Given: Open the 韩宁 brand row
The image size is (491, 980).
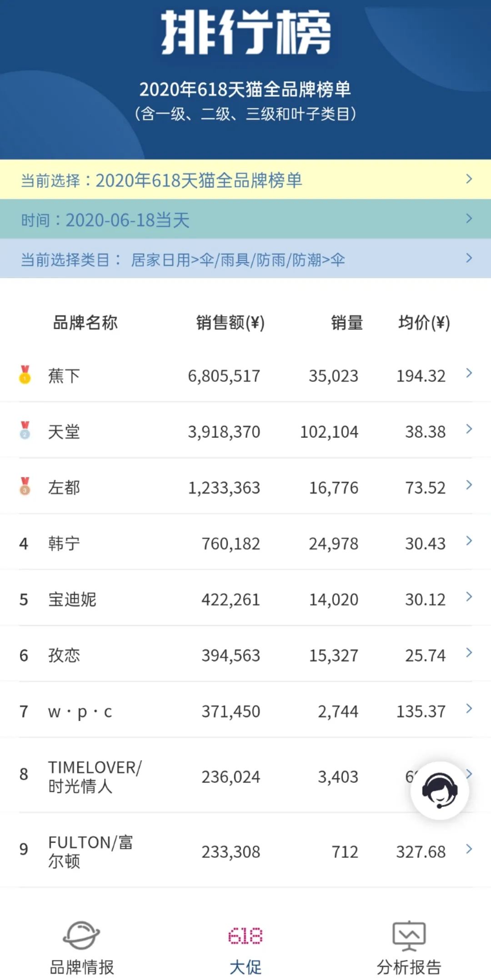Looking at the screenshot, I should coord(245,543).
